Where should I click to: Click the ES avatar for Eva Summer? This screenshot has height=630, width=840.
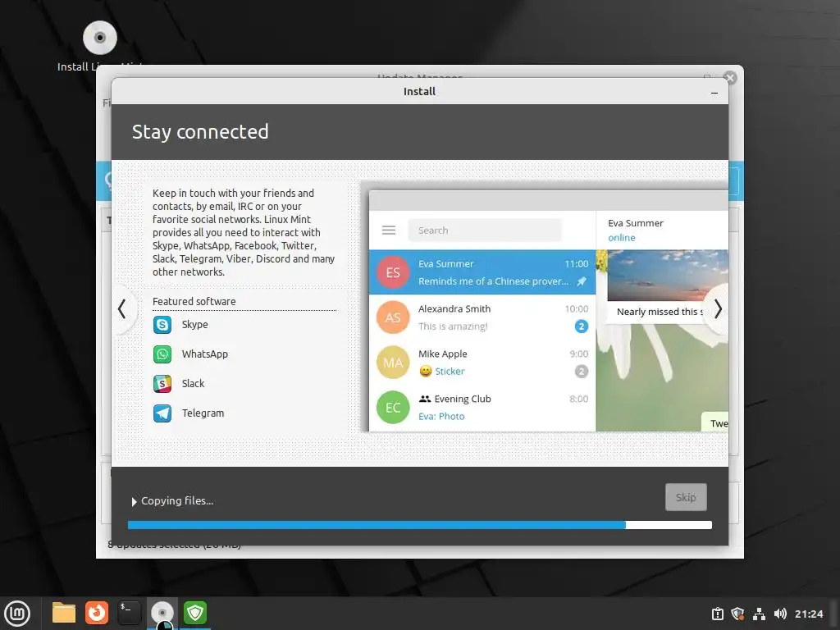393,272
